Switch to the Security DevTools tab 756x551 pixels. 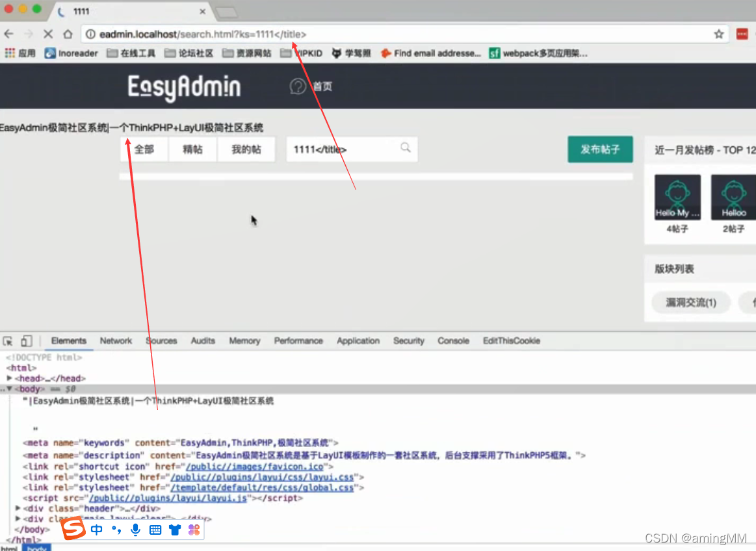coord(409,341)
